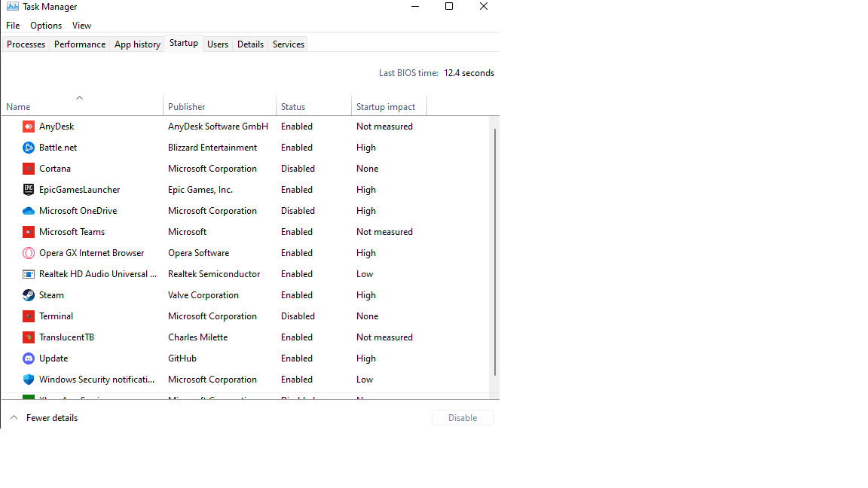This screenshot has height=488, width=868.
Task: Switch to the Processes tab
Action: click(x=26, y=44)
